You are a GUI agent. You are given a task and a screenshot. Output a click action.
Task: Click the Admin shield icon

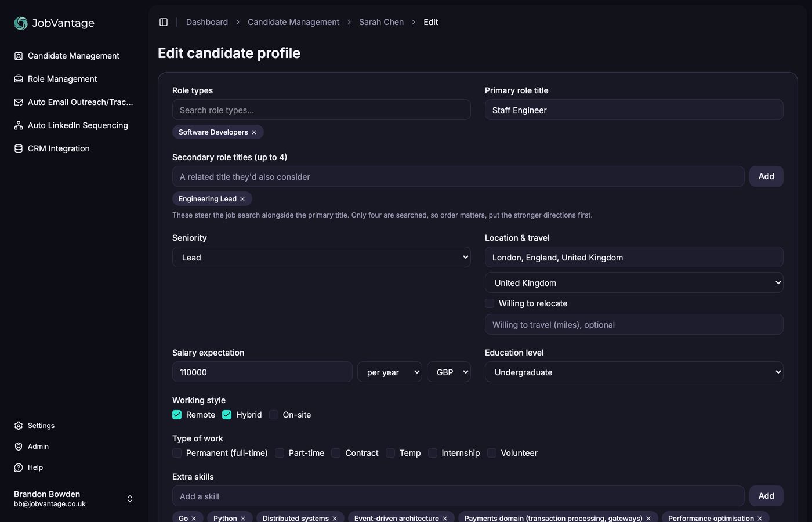click(19, 447)
